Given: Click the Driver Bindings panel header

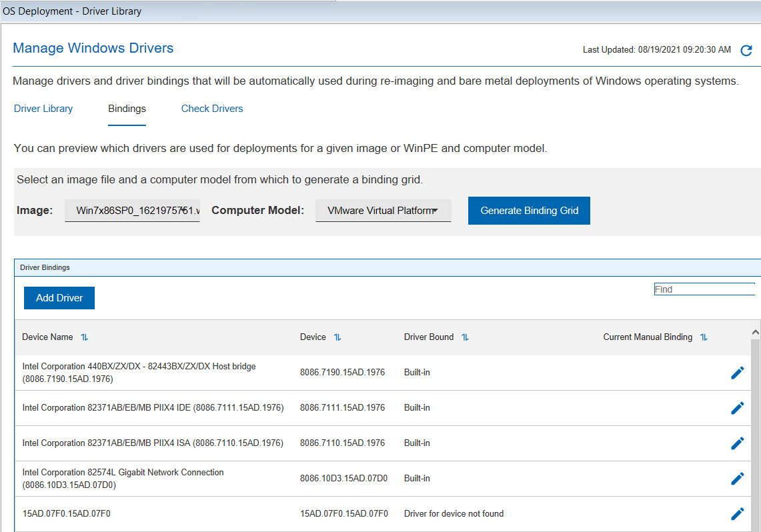Looking at the screenshot, I should [x=45, y=267].
